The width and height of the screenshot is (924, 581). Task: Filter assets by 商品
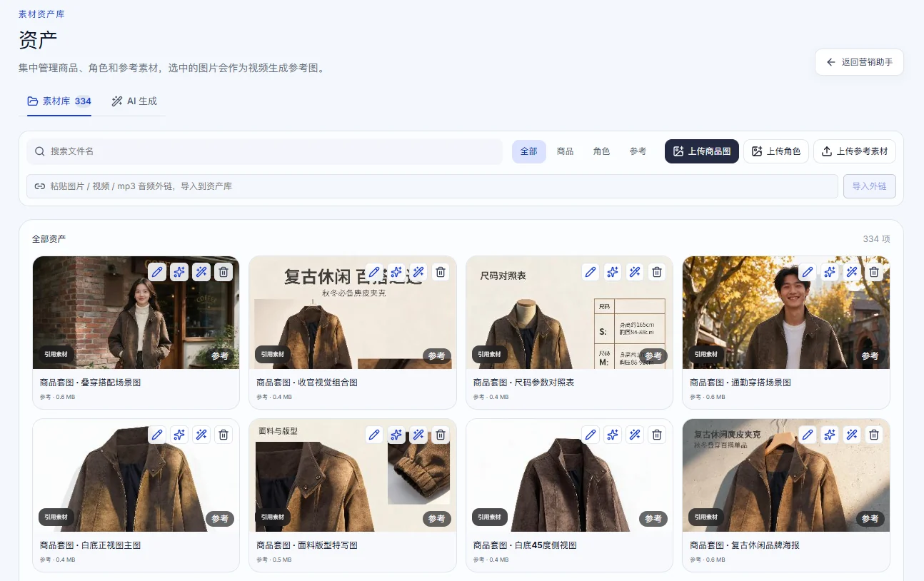click(566, 151)
